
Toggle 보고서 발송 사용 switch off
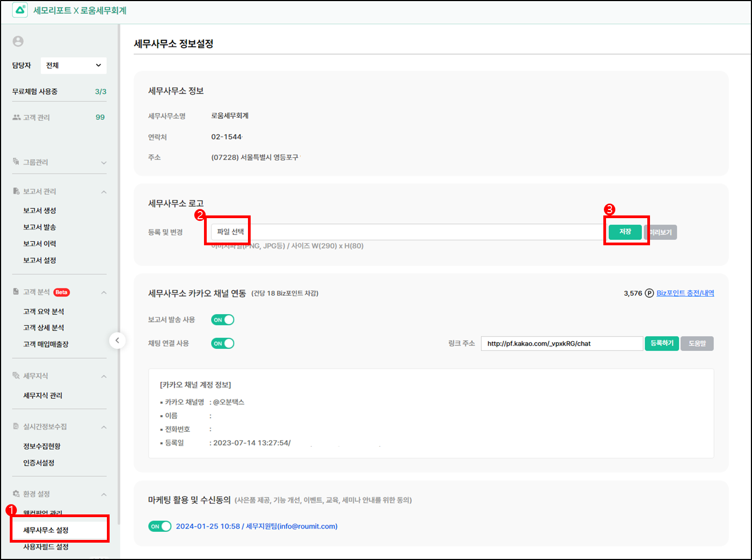(x=222, y=320)
